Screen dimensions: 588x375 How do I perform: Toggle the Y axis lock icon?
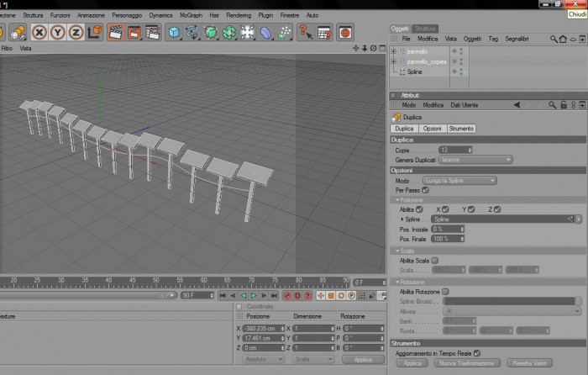click(58, 32)
